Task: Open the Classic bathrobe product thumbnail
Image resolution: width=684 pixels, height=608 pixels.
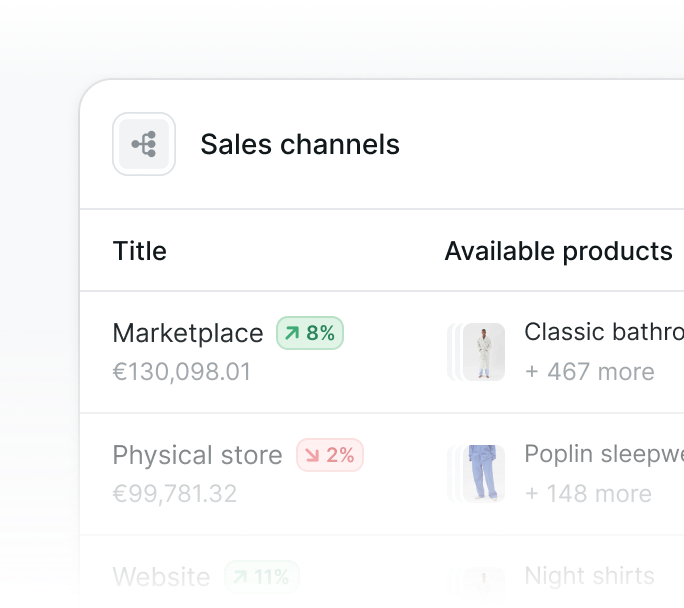Action: pyautogui.click(x=484, y=352)
